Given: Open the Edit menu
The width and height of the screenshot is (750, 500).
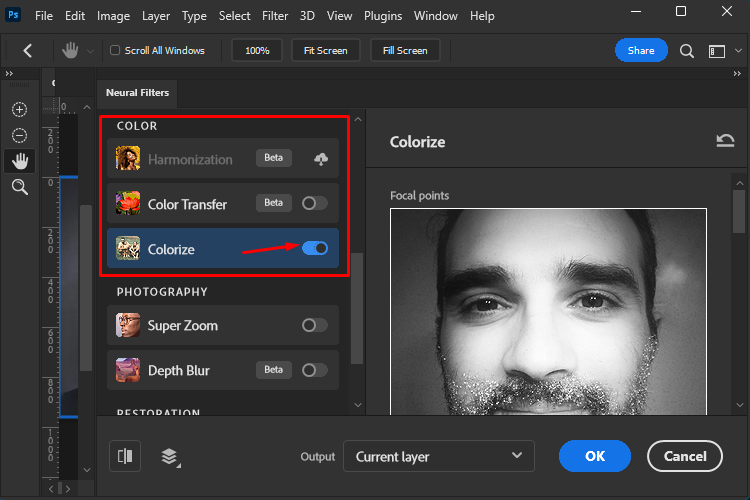Looking at the screenshot, I should [75, 16].
